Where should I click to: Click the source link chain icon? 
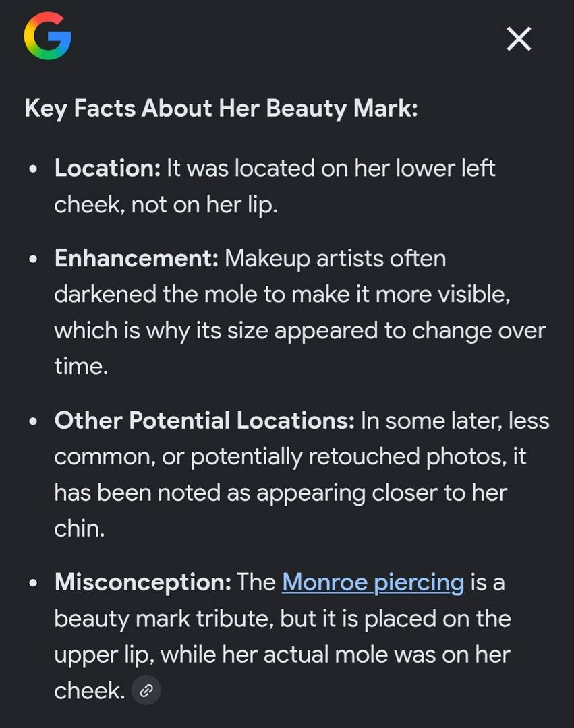pyautogui.click(x=146, y=690)
